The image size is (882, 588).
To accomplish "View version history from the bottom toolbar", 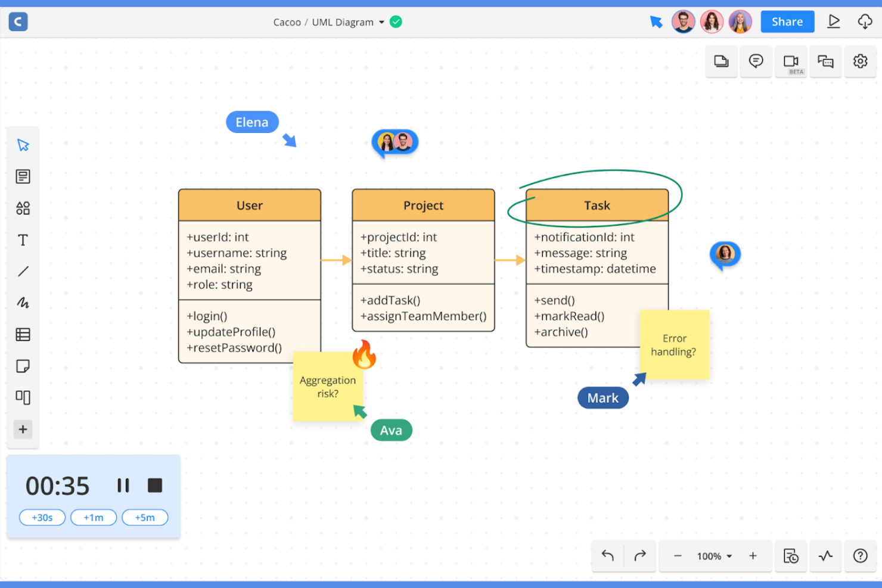I will 791,556.
